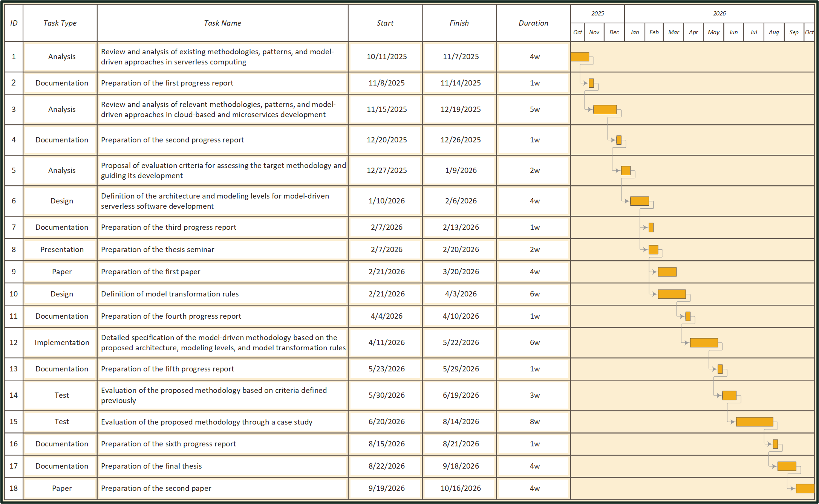Click the Gantt bar for task 12 Implementation

click(704, 343)
